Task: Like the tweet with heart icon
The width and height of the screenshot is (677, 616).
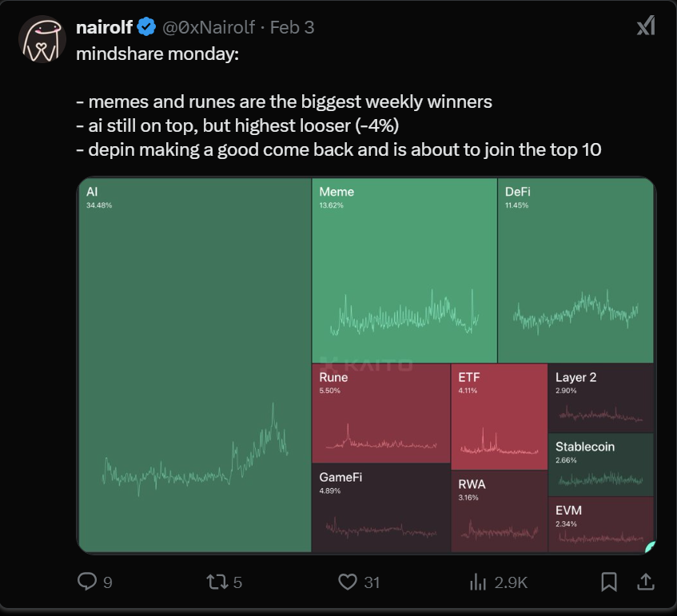Action: click(347, 582)
